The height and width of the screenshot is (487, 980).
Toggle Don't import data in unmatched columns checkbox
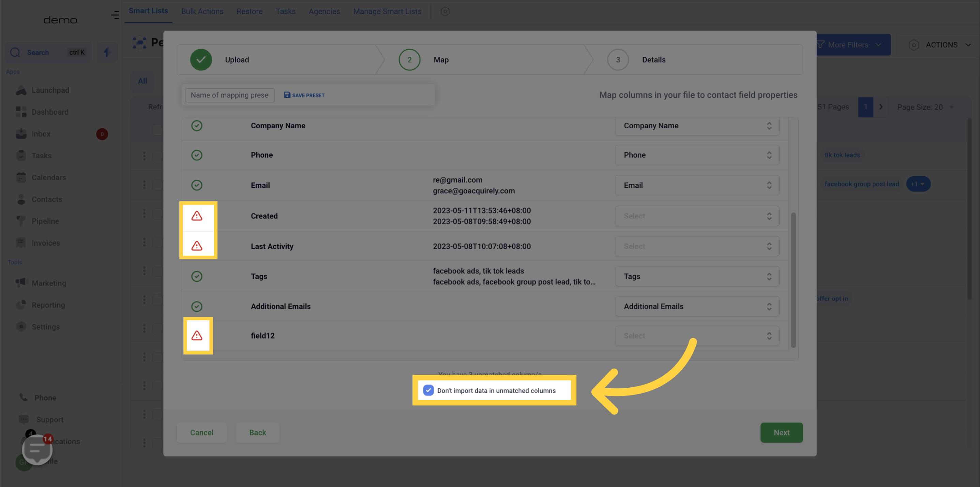[x=429, y=389]
